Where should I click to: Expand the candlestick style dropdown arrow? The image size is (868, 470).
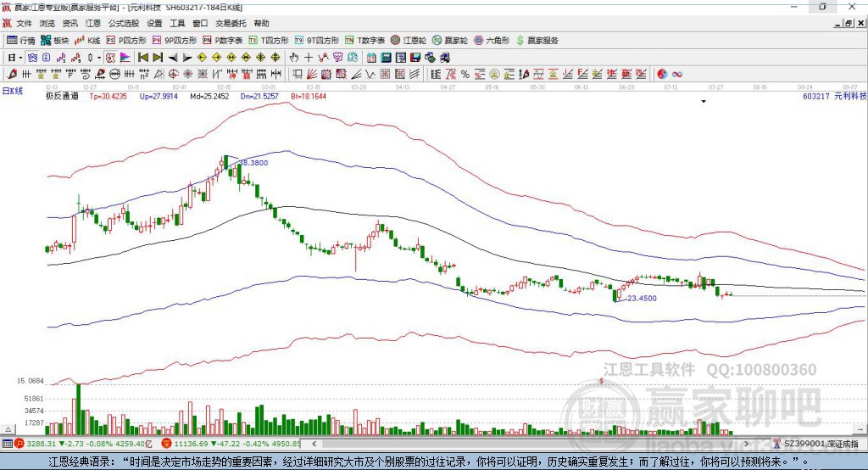(x=99, y=58)
